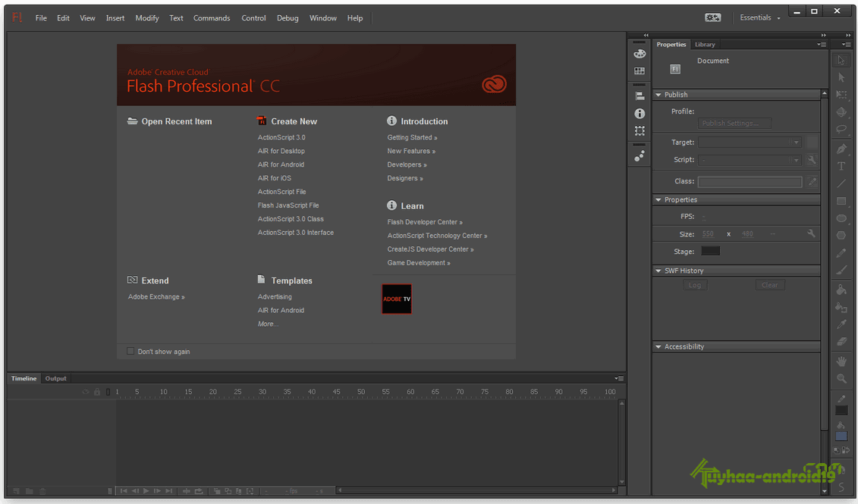Create a new ActionScript 3.0 document
This screenshot has width=858, height=504.
tap(281, 138)
